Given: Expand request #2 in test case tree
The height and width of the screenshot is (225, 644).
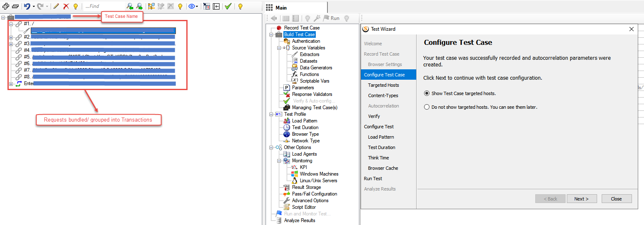Looking at the screenshot, I should click(x=11, y=37).
